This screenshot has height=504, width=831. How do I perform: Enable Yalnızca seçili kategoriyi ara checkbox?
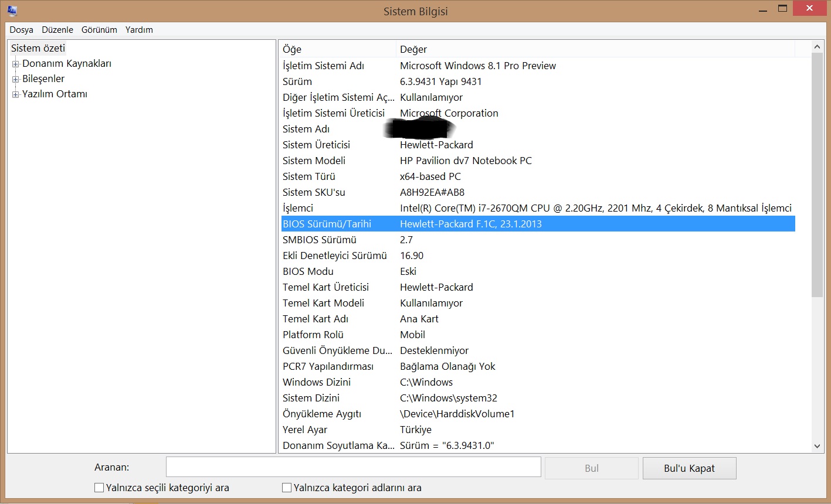tap(99, 488)
